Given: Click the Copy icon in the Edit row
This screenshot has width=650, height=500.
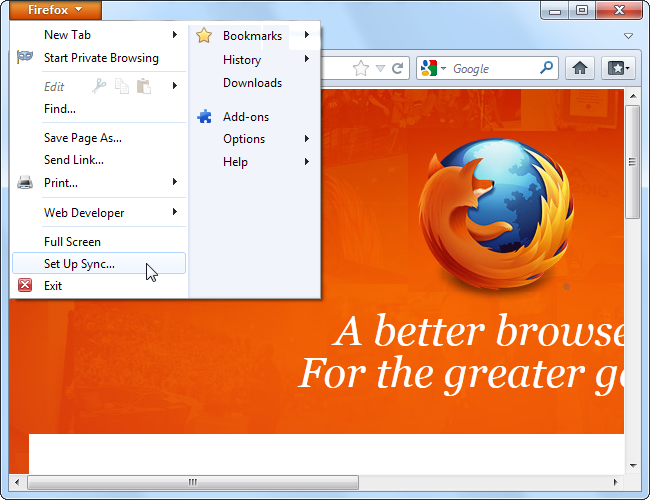Looking at the screenshot, I should pos(122,87).
